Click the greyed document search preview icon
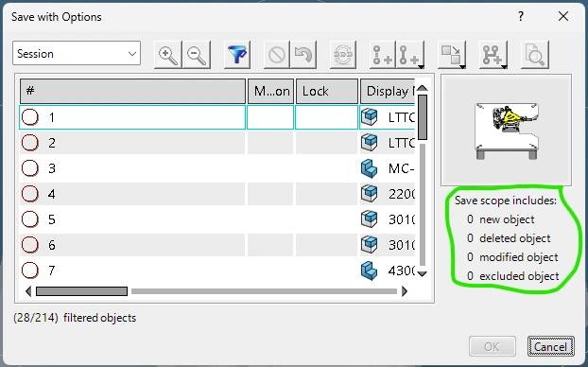 535,55
